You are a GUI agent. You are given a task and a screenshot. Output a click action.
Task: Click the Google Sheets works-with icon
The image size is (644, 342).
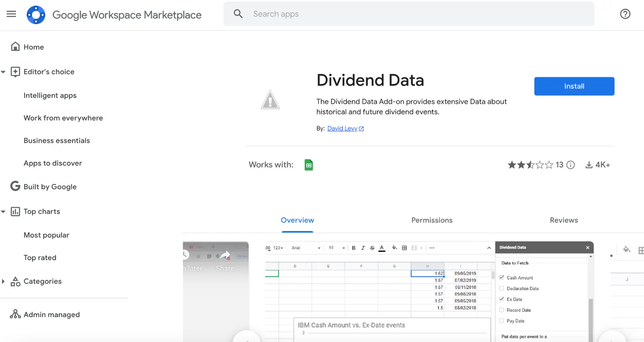coord(309,165)
